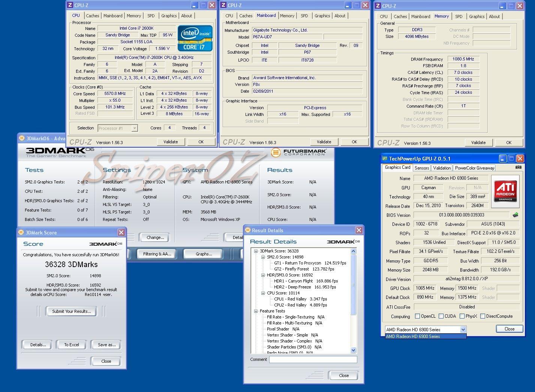The height and width of the screenshot is (392, 535).
Task: Switch to Sensors tab in GPU-Z
Action: 422,168
